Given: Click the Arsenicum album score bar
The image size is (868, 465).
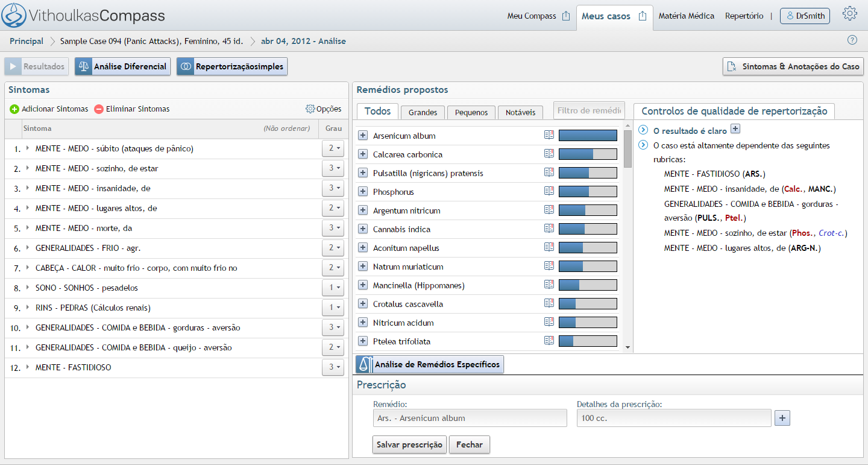Looking at the screenshot, I should click(588, 136).
